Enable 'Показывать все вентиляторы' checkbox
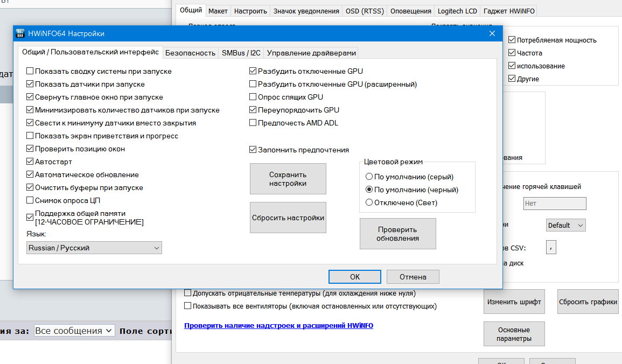Viewport: 622px width, 364px height. pos(187,306)
